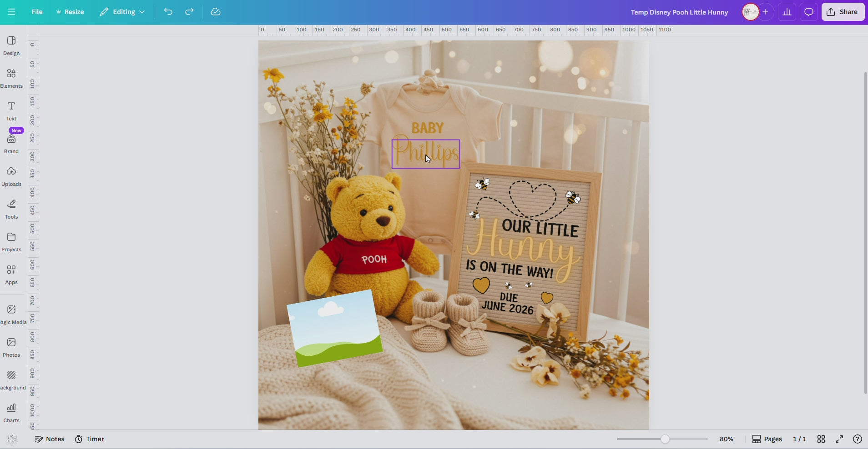The width and height of the screenshot is (868, 449).
Task: Open the 80% zoom level dropdown
Action: pyautogui.click(x=726, y=439)
